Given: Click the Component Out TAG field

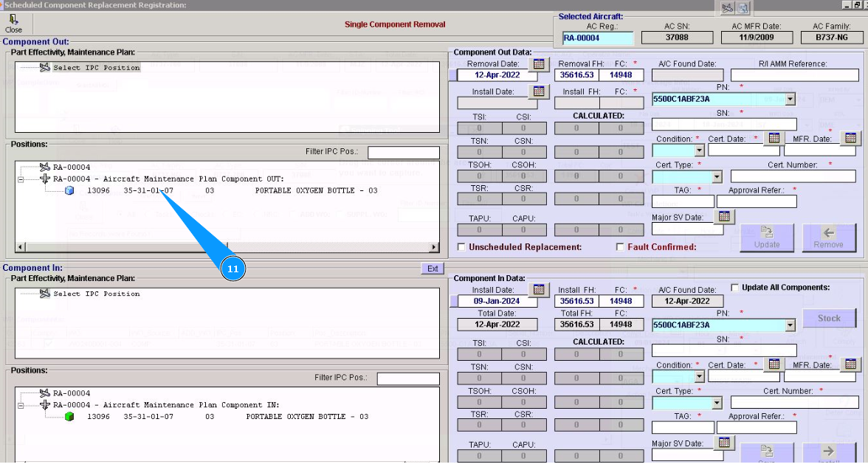Looking at the screenshot, I should [683, 201].
